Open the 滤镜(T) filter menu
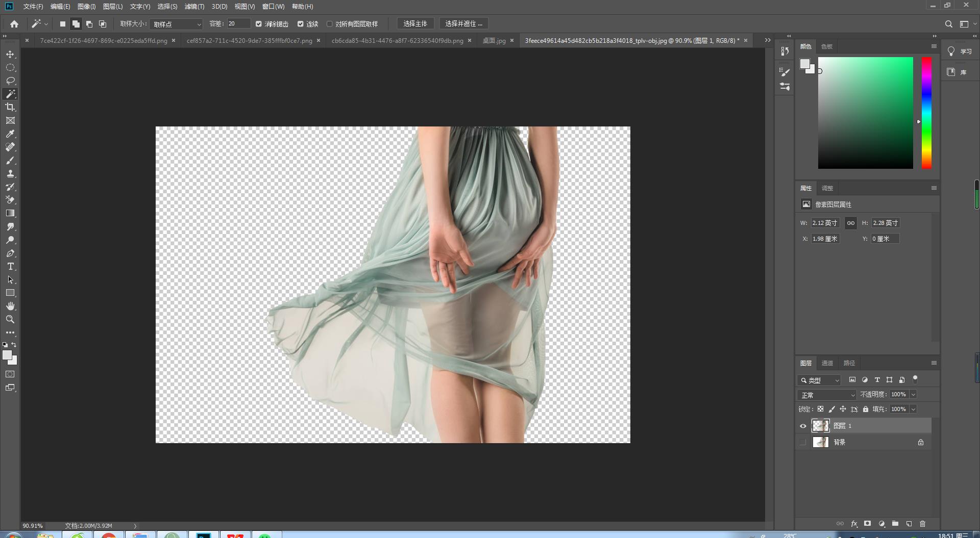Screen dimensions: 980x538 (x=194, y=7)
